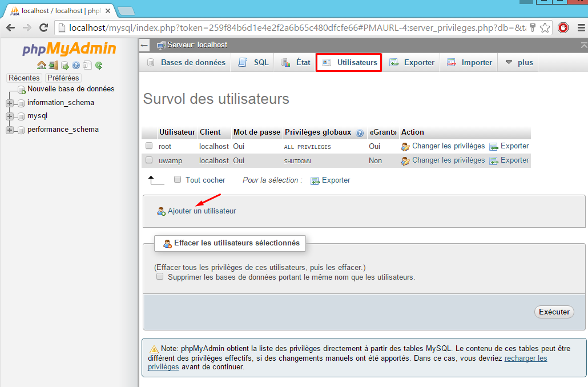This screenshot has width=588, height=387.
Task: Bookmark the page with star icon
Action: [545, 28]
